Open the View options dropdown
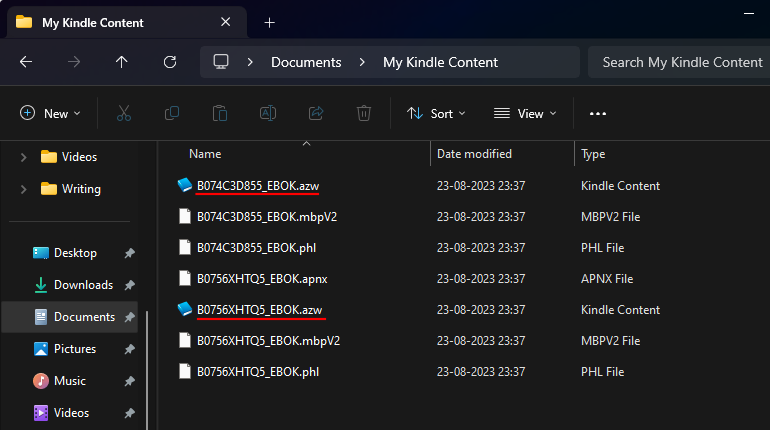 525,114
